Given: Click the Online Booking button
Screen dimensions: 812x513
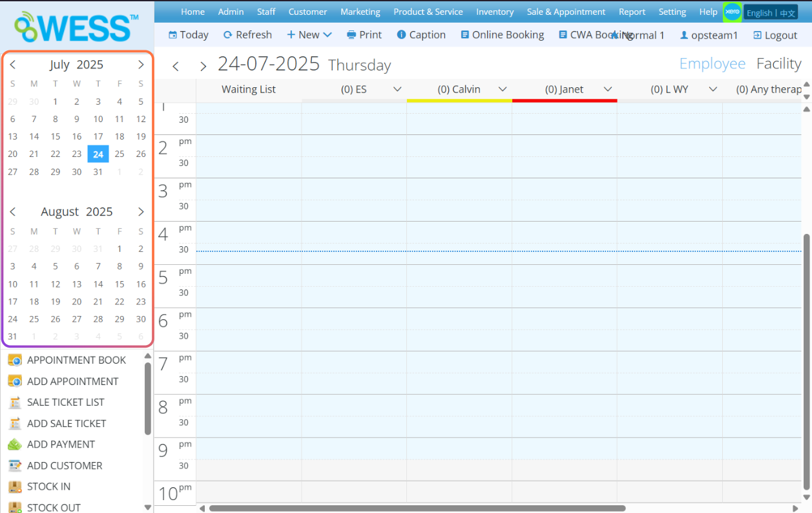Looking at the screenshot, I should (x=502, y=35).
